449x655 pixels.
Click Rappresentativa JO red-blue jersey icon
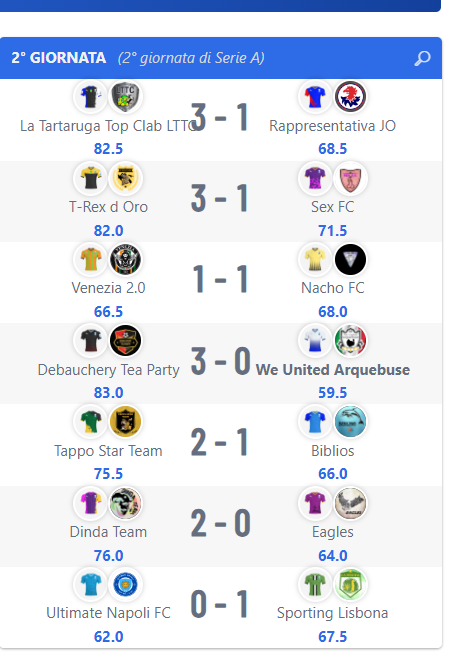tap(315, 97)
